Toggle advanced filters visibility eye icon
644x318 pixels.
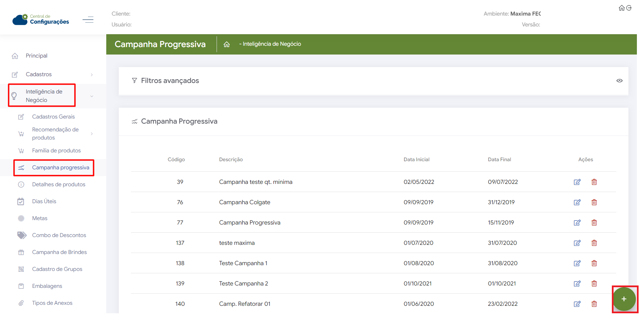(x=619, y=81)
